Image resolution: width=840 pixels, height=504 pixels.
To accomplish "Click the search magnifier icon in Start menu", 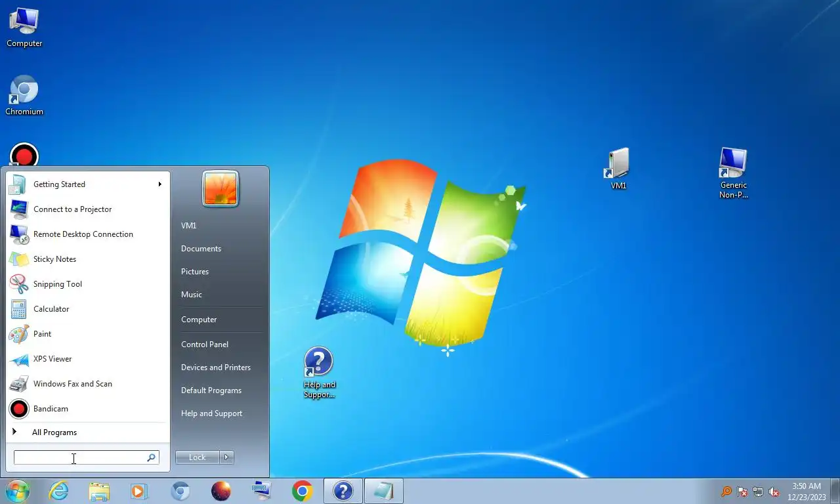I will tap(152, 457).
